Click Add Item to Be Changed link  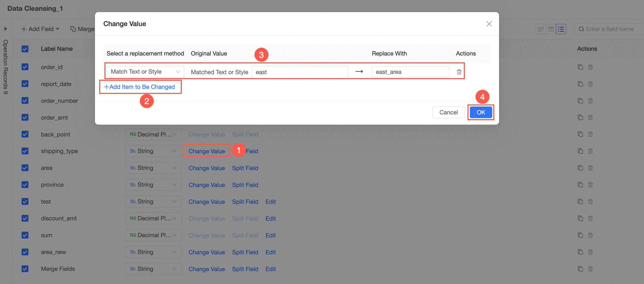pos(140,87)
